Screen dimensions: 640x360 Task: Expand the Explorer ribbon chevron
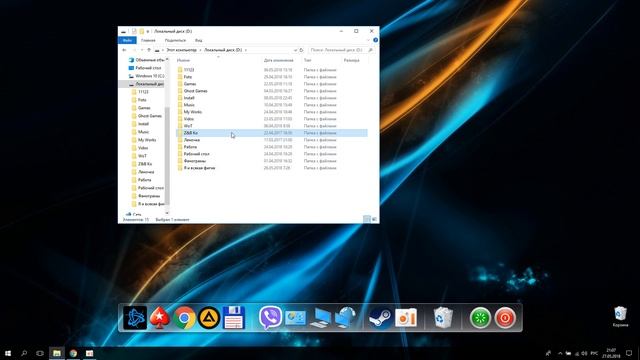(x=368, y=40)
